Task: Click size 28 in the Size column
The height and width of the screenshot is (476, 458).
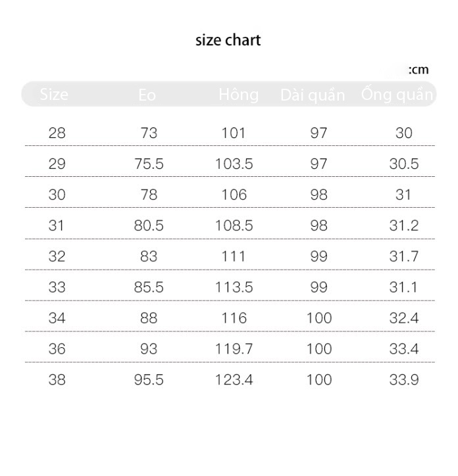Action: tap(57, 133)
